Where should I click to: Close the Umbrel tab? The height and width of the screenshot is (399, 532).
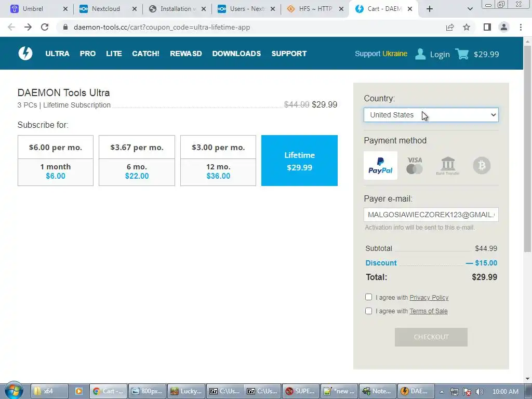point(65,9)
